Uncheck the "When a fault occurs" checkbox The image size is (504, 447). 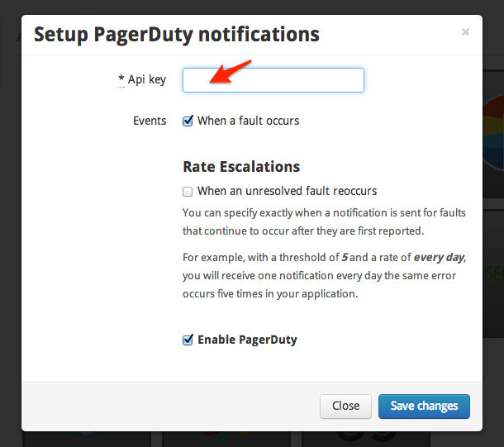(188, 121)
